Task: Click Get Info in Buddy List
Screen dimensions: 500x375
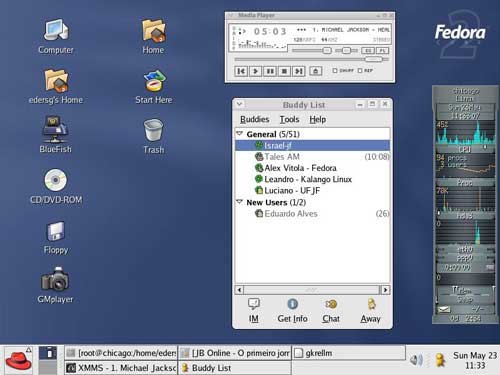Action: (x=292, y=311)
